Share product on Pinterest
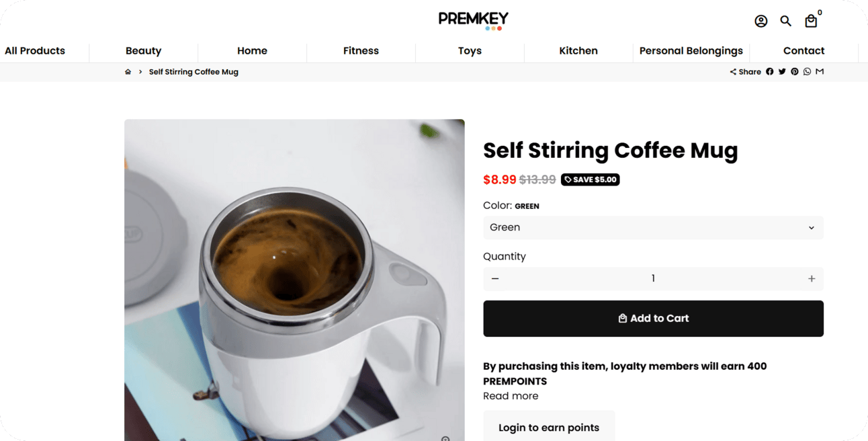 [x=795, y=71]
